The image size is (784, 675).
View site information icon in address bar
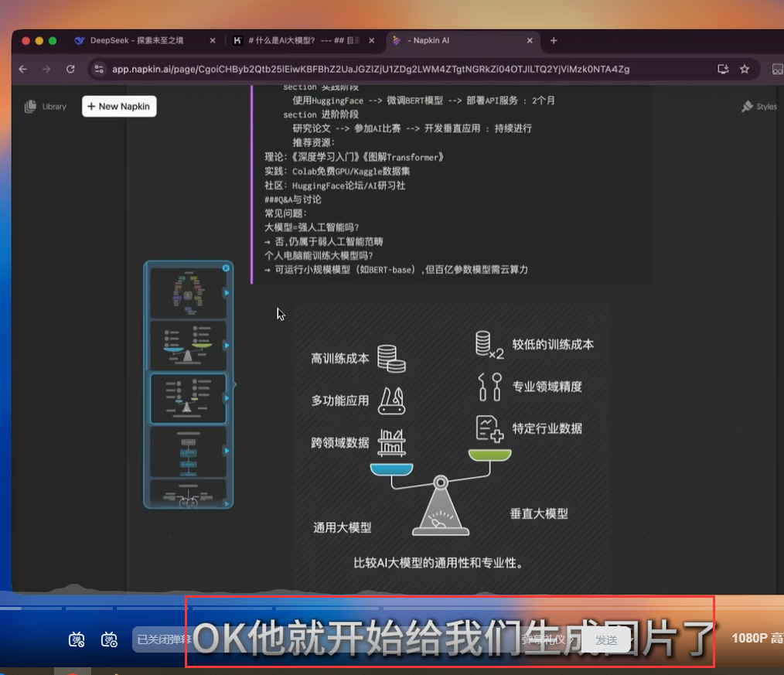(99, 69)
